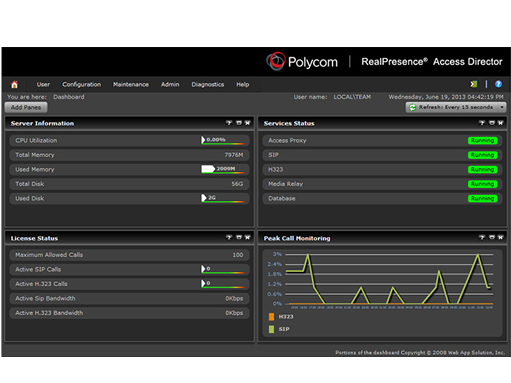Click the green refresh icon
This screenshot has width=511, height=383.
pos(413,107)
